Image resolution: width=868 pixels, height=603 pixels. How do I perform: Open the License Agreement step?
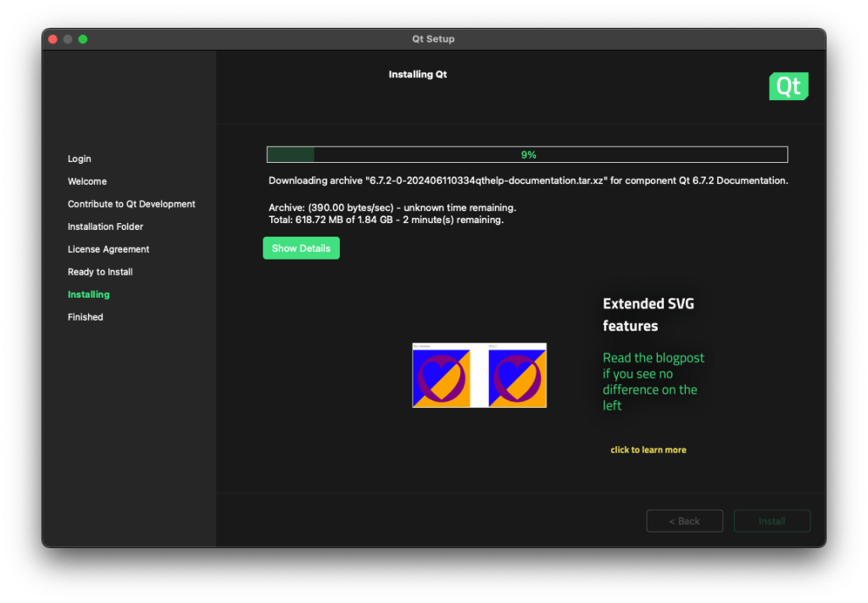pos(108,249)
